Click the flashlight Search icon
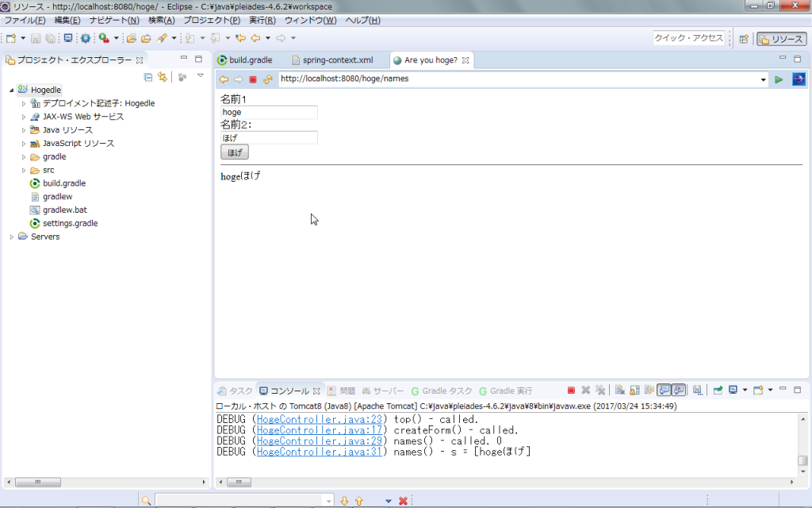Screen dimensions: 812x508 tap(162, 38)
